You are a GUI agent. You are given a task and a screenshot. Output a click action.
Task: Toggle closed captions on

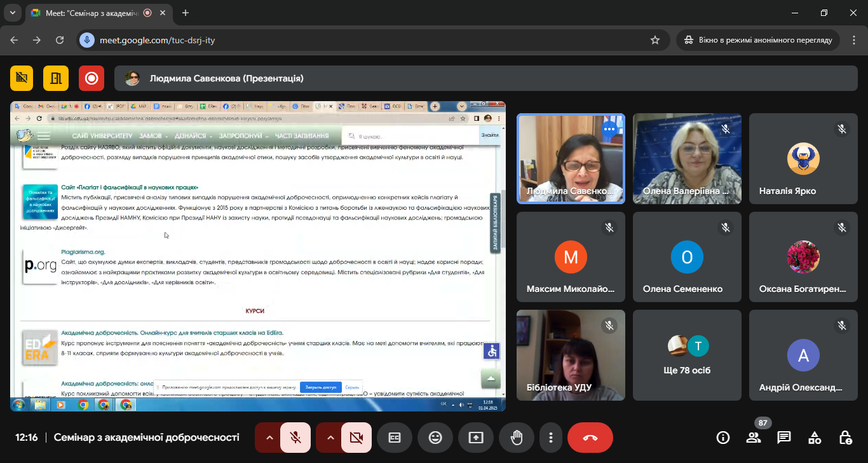coord(395,438)
